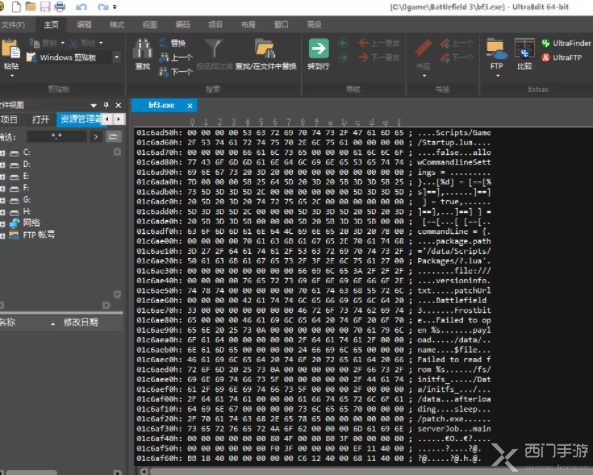Find previous match with 上一个 in search group
593x475 pixels.
click(176, 57)
